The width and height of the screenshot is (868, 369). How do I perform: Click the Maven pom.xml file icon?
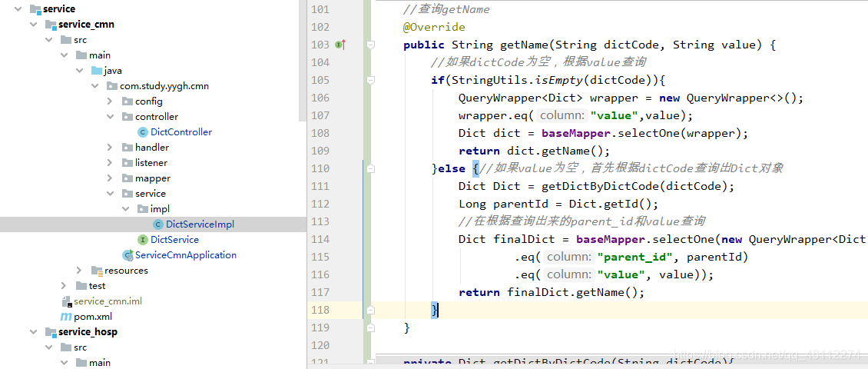click(65, 317)
